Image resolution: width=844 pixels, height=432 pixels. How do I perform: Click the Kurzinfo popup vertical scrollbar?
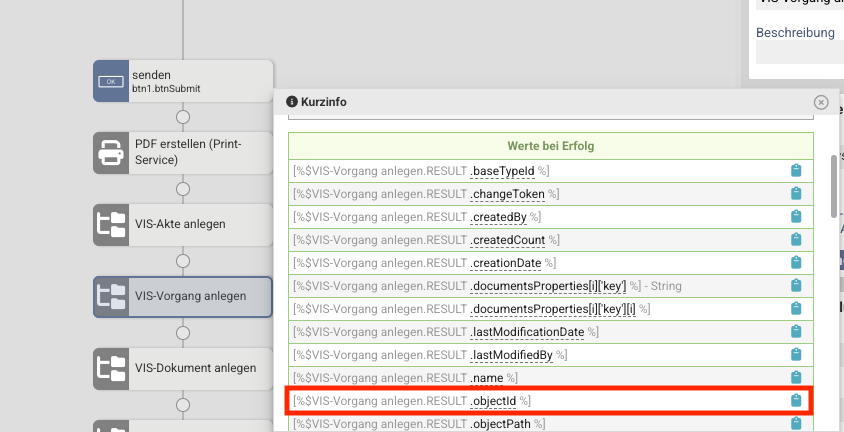(x=834, y=186)
